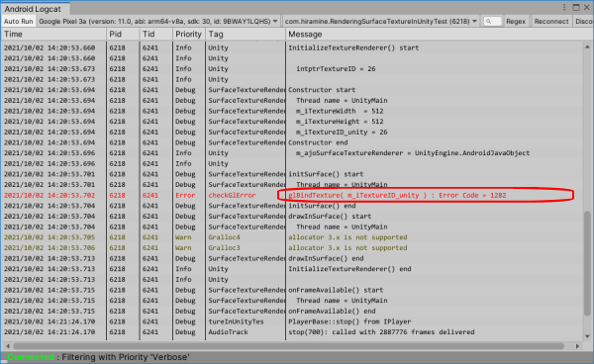Screen dimensions: 594x364
Task: Click the Tid column header
Action: (x=156, y=34)
